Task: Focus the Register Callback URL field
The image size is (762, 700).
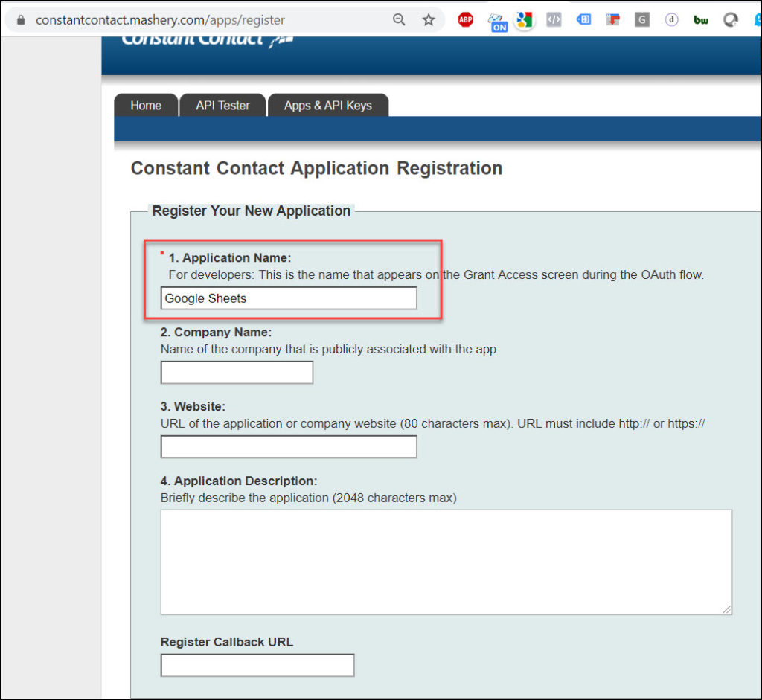Action: [x=257, y=665]
